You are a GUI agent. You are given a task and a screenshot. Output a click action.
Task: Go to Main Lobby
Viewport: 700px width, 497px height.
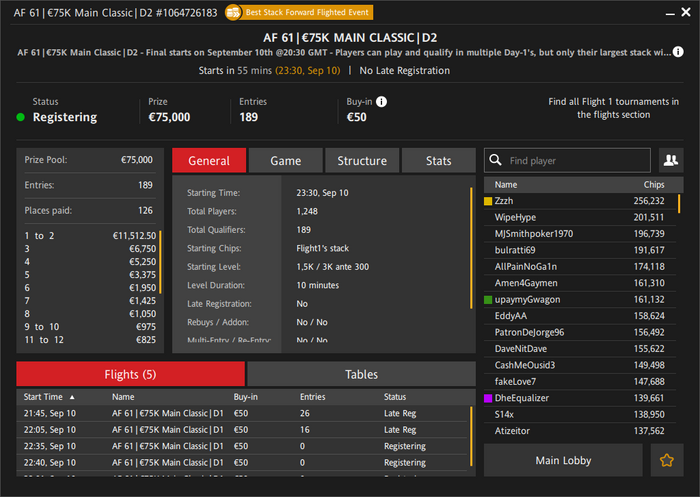[x=563, y=460]
